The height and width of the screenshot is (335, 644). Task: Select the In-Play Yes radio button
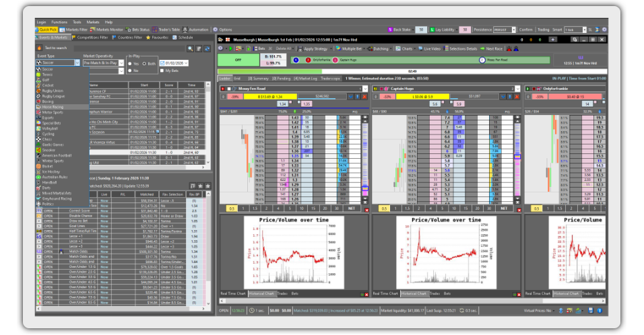coord(131,63)
